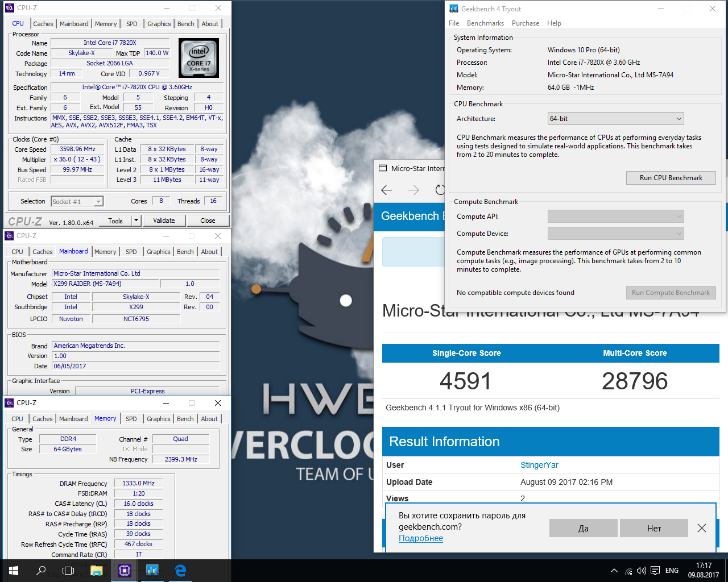Open taskbar search magnifier
This screenshot has height=582, width=728.
(41, 571)
